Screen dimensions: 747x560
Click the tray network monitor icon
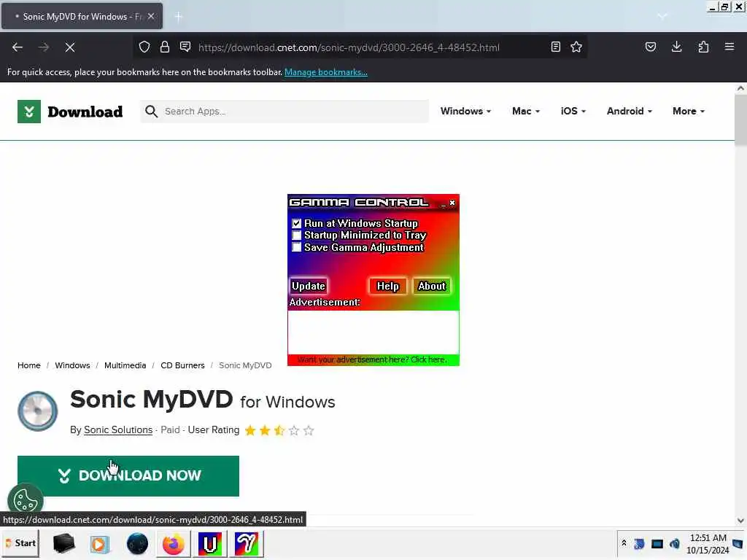657,543
